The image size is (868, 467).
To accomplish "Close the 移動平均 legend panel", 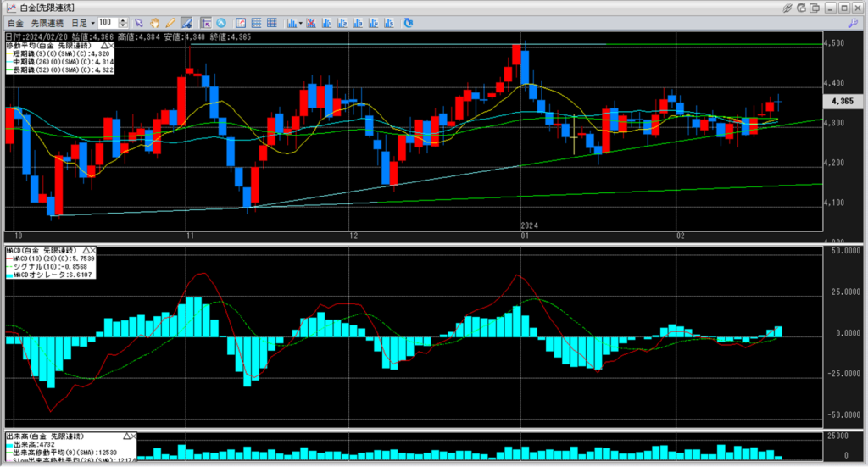I will click(111, 46).
